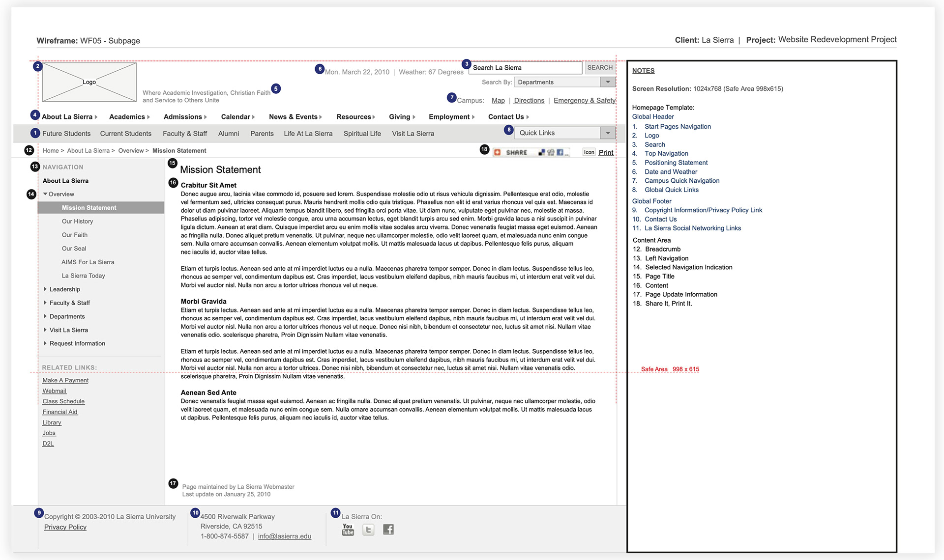
Task: Go to Home in the breadcrumb
Action: click(x=51, y=151)
